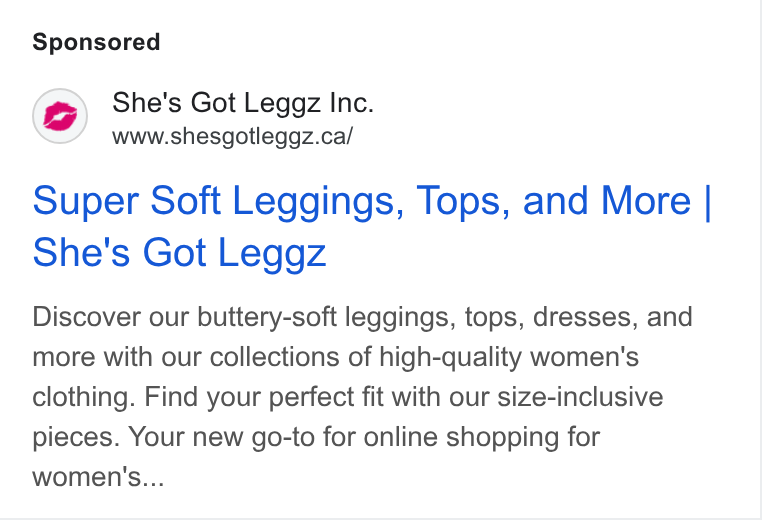Click "buttery-soft" in the ad description
Screen dimensions: 762x520
point(267,317)
